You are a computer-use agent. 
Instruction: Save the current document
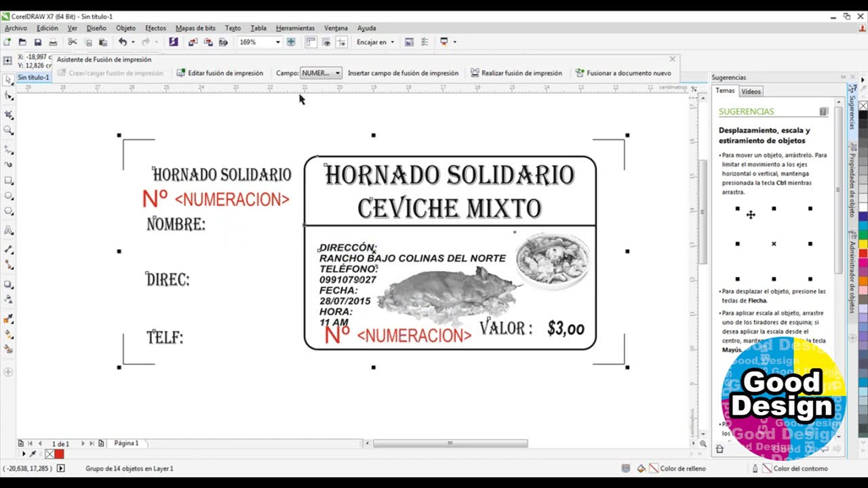point(38,42)
